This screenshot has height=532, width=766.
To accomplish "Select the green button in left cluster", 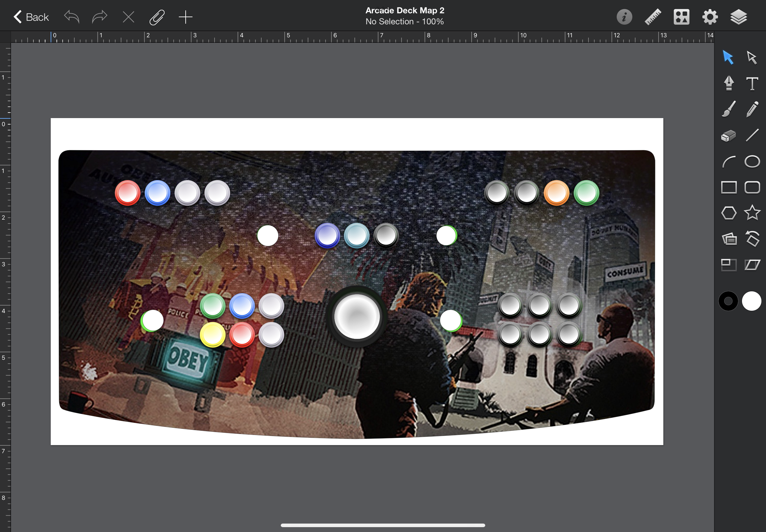I will [212, 306].
